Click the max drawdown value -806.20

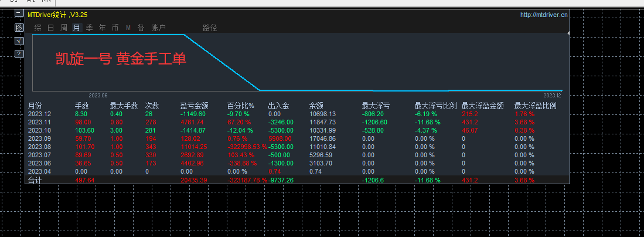(373, 114)
